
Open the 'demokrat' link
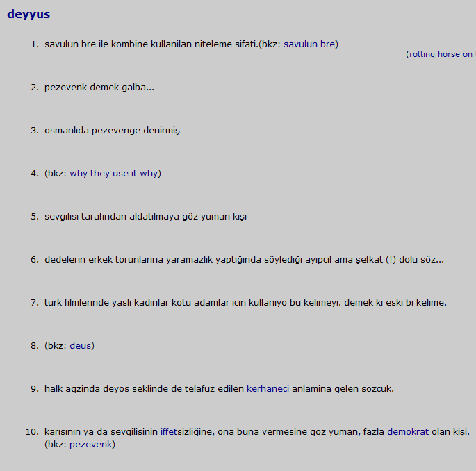click(x=408, y=431)
